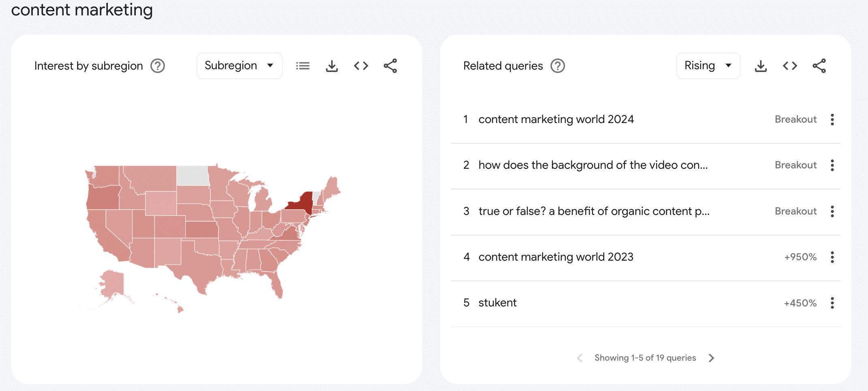Open the Subregion dropdown

(x=239, y=66)
